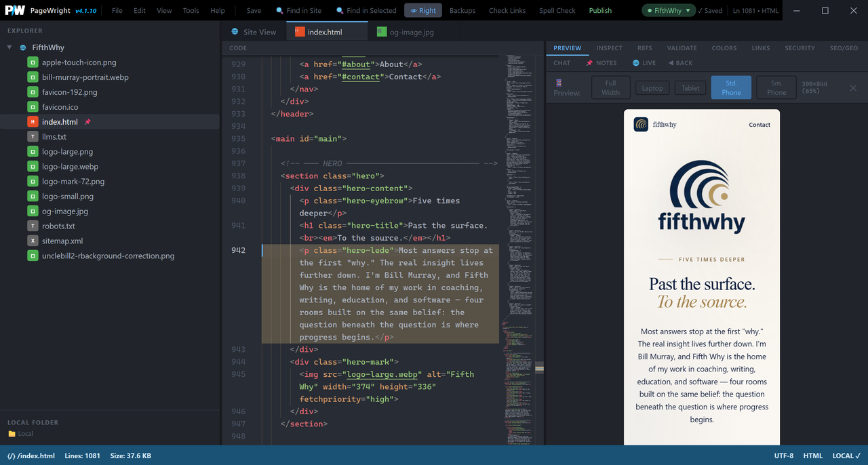Image resolution: width=868 pixels, height=465 pixels.
Task: Click Find in Site
Action: pyautogui.click(x=298, y=11)
